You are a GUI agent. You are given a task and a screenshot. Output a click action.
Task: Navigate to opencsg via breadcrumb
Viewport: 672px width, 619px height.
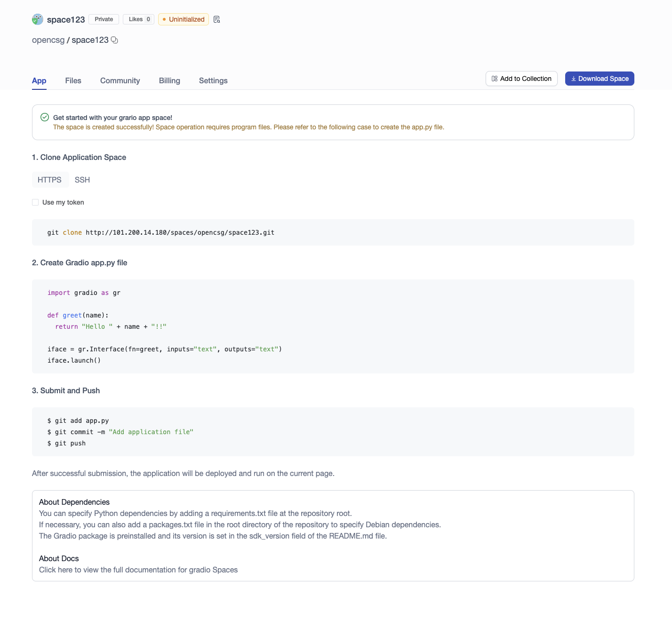48,40
